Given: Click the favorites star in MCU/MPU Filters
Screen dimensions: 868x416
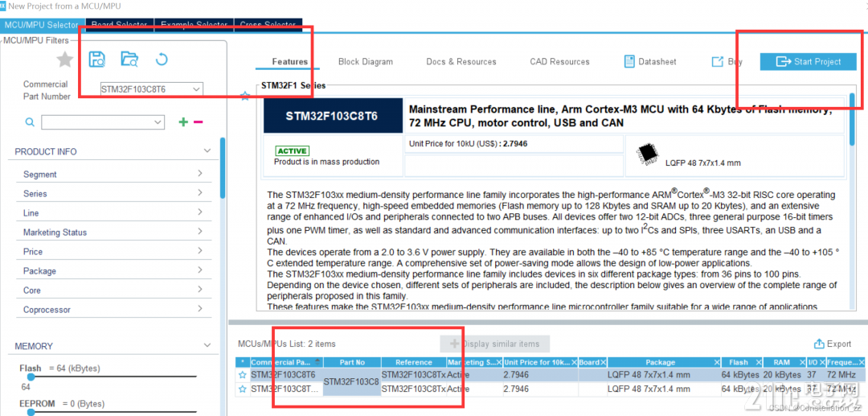Looking at the screenshot, I should coord(65,60).
